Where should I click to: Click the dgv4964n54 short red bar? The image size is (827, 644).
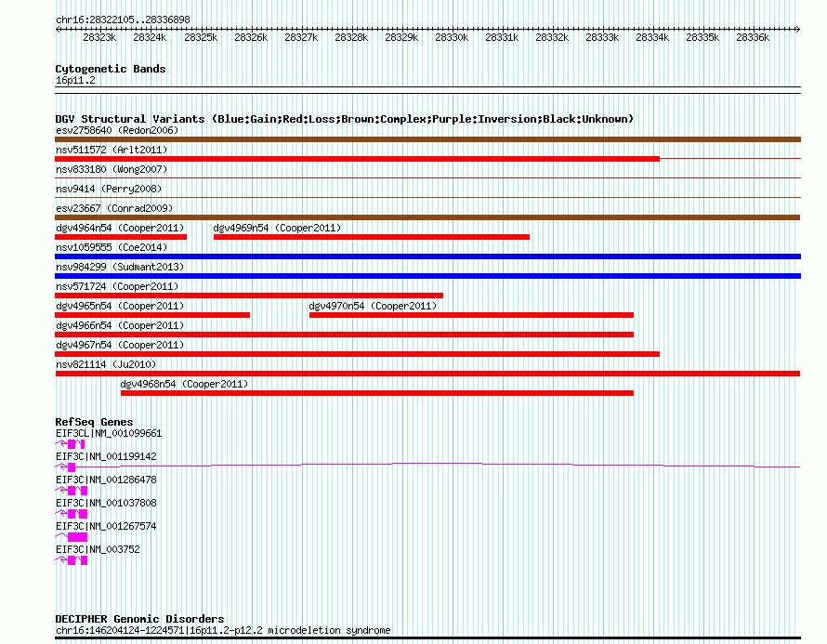(x=121, y=237)
